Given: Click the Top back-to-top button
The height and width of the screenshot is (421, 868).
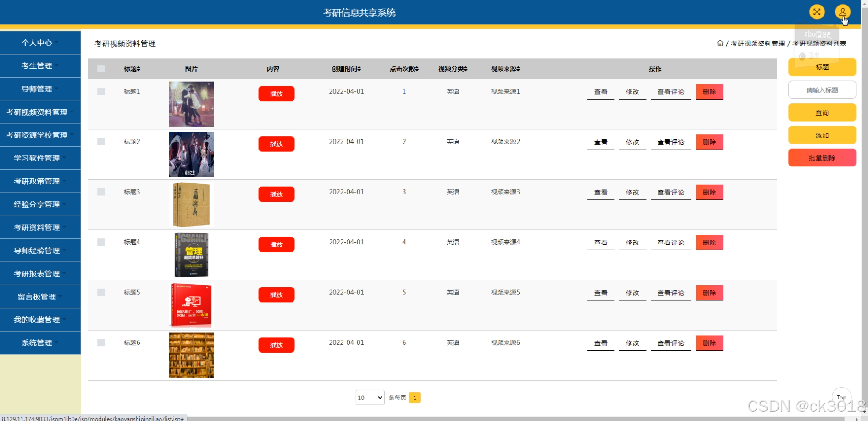Looking at the screenshot, I should [x=841, y=397].
